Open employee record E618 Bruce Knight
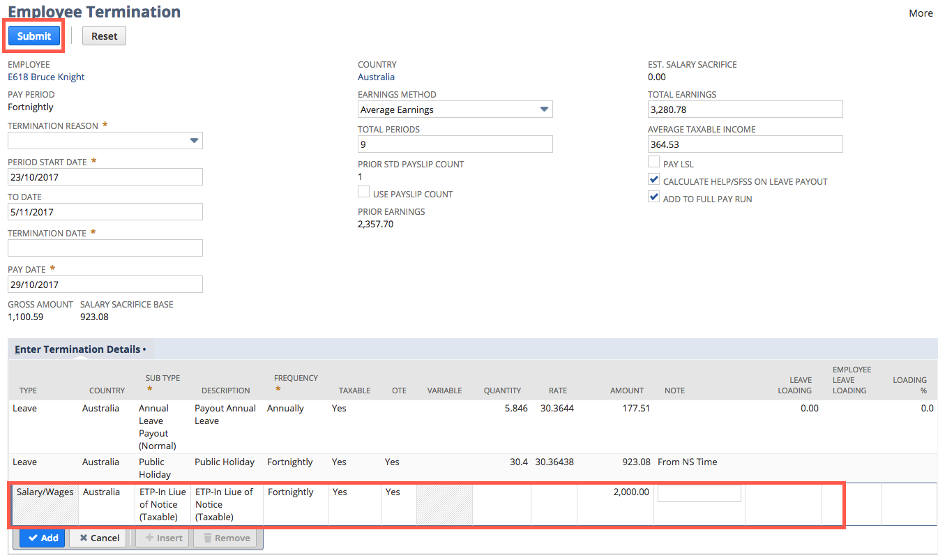Screen dimensions: 938x560 pos(45,77)
